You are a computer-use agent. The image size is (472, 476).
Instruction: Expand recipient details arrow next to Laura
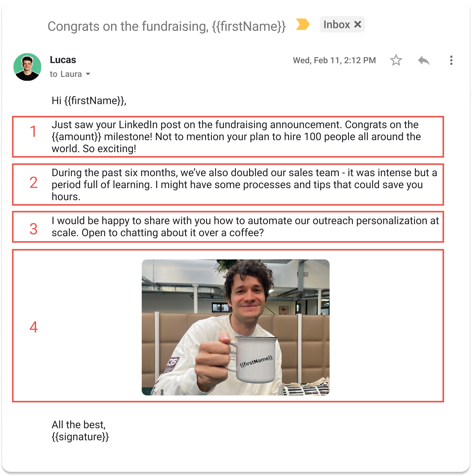point(88,74)
